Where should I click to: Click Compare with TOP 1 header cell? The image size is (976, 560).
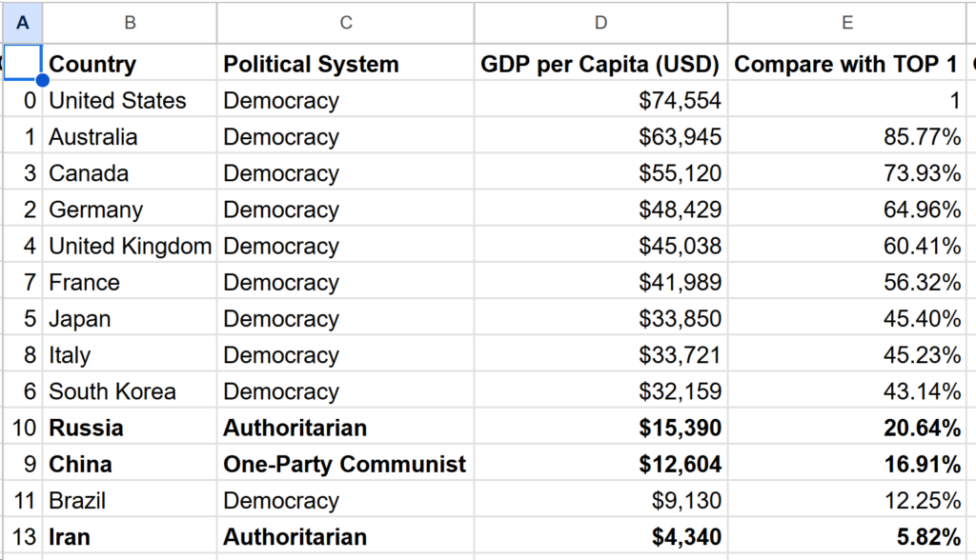click(846, 65)
